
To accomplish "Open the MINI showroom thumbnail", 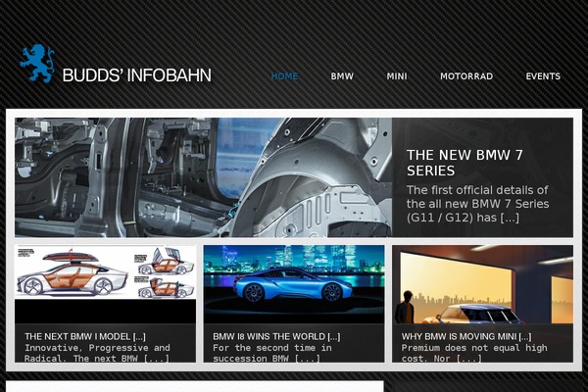I will [482, 284].
